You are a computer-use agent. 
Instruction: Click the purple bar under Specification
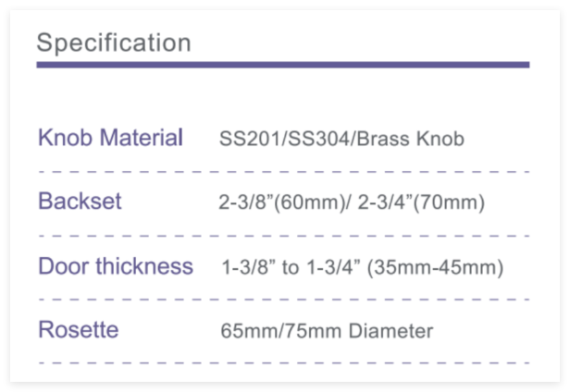[282, 65]
